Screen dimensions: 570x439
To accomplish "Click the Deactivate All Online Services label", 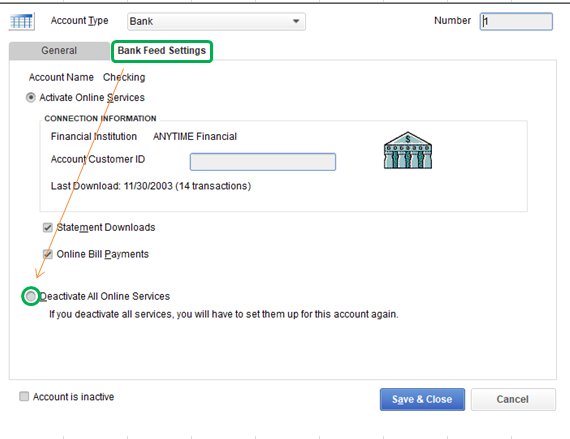I will 105,297.
